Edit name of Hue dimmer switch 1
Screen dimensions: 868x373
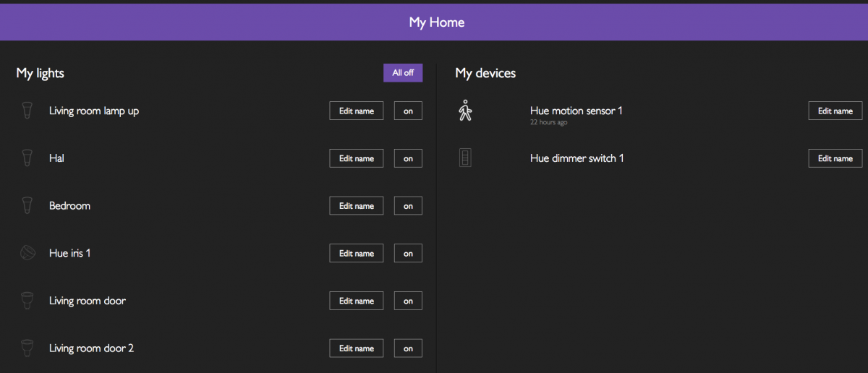[835, 158]
